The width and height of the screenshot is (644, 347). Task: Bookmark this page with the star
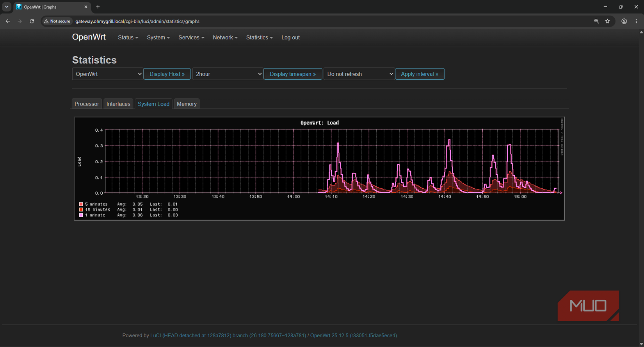[x=607, y=21]
